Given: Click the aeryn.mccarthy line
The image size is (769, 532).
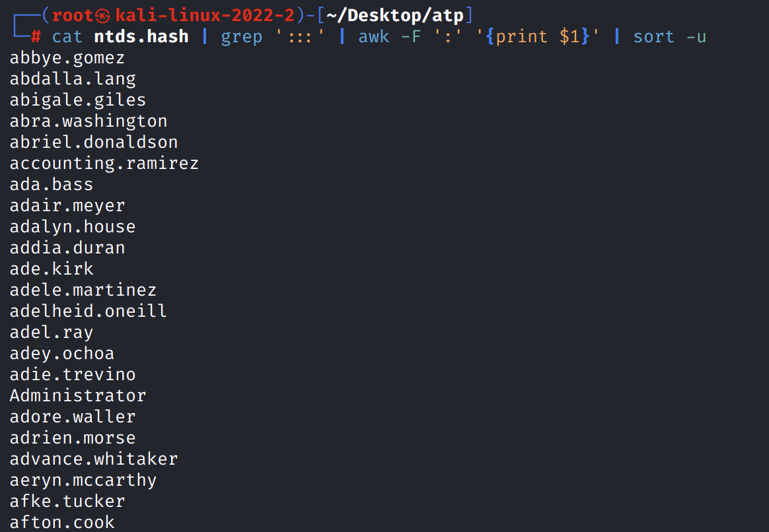Looking at the screenshot, I should pyautogui.click(x=83, y=480).
